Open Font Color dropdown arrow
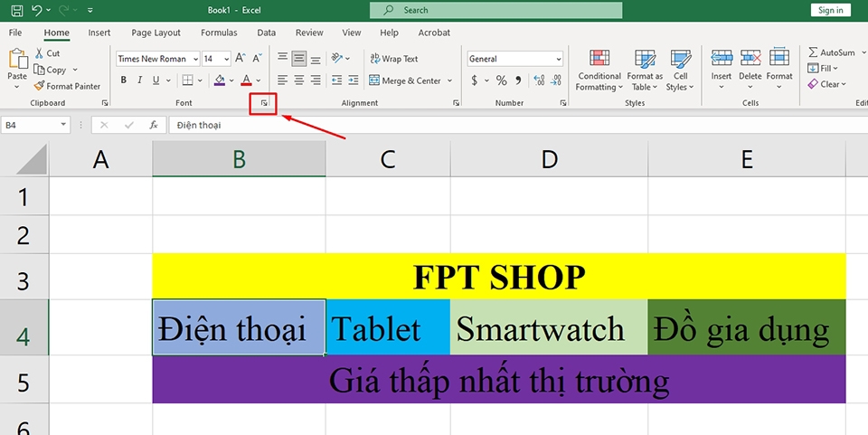The width and height of the screenshot is (868, 435). coord(259,80)
